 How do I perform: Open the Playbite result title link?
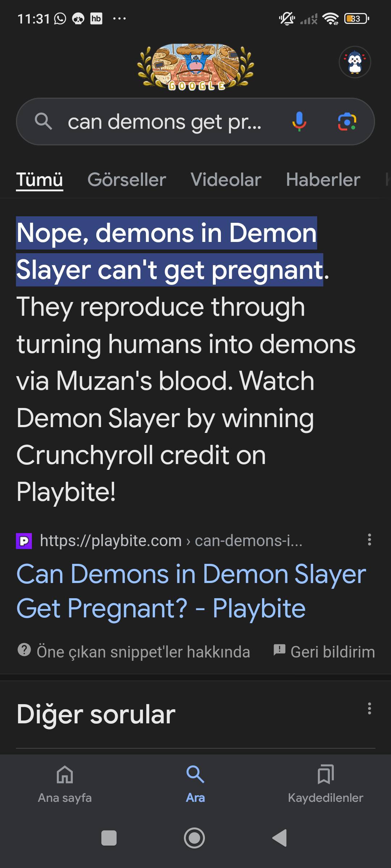[191, 591]
